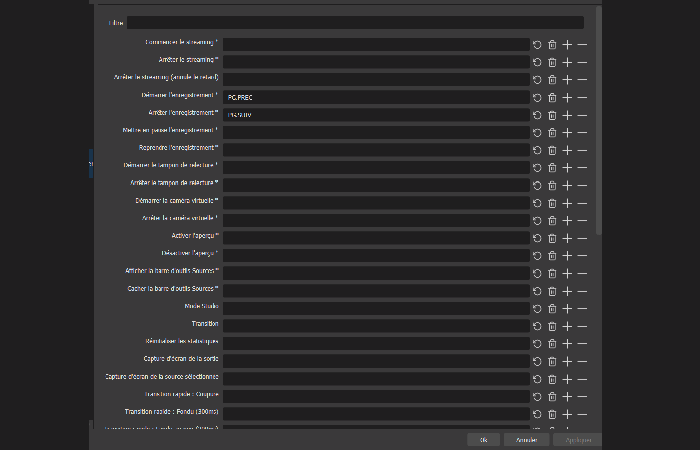Remove hotkey field from Transition rapide : Fondu row

coord(582,414)
